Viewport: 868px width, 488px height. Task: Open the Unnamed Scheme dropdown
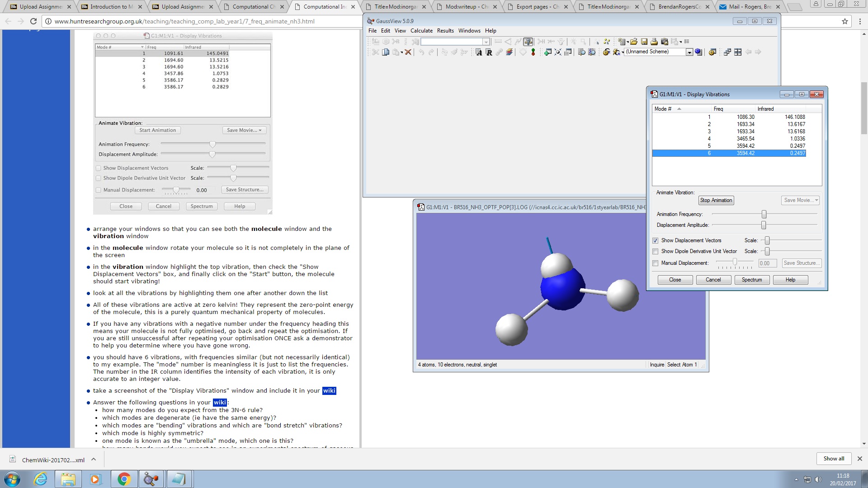[x=689, y=52]
